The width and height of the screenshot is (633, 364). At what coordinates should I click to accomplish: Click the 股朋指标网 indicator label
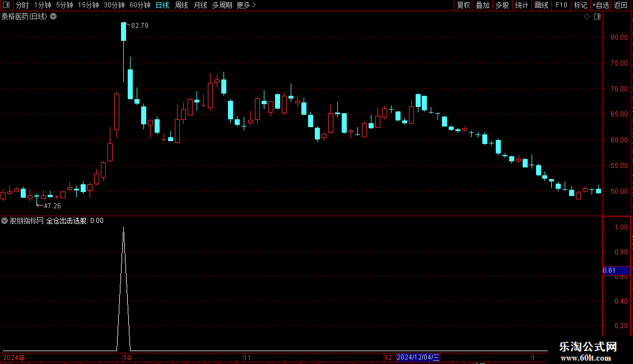coord(27,221)
